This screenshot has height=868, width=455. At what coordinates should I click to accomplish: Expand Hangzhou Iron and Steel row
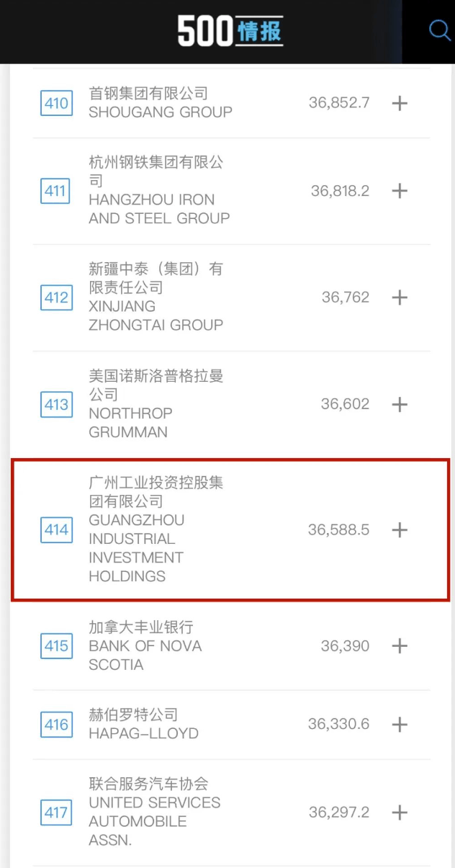(400, 191)
